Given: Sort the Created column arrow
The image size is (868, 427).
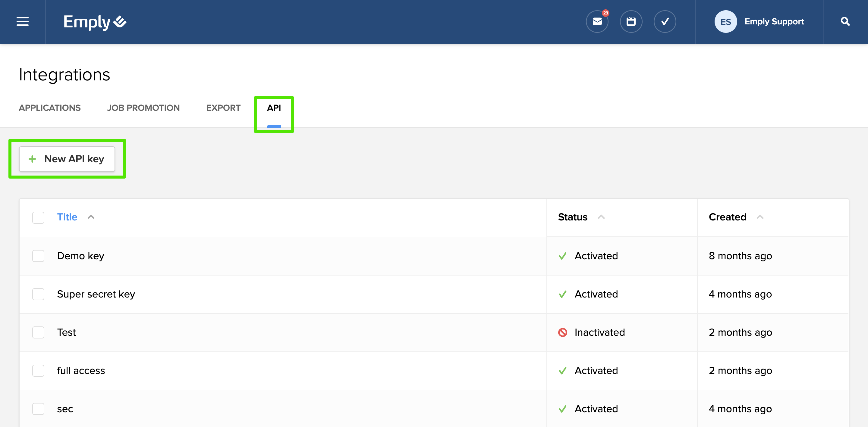Looking at the screenshot, I should pyautogui.click(x=760, y=217).
